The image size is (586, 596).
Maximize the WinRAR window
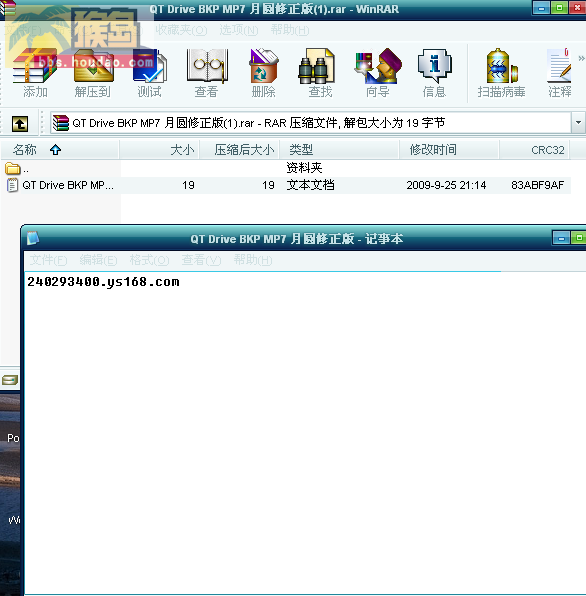(x=559, y=8)
